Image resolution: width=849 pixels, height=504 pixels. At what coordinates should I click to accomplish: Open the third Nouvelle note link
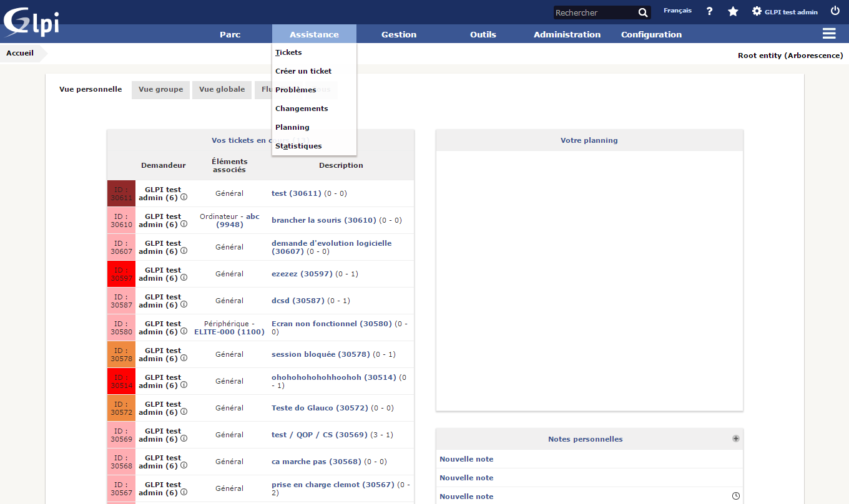[x=466, y=497]
